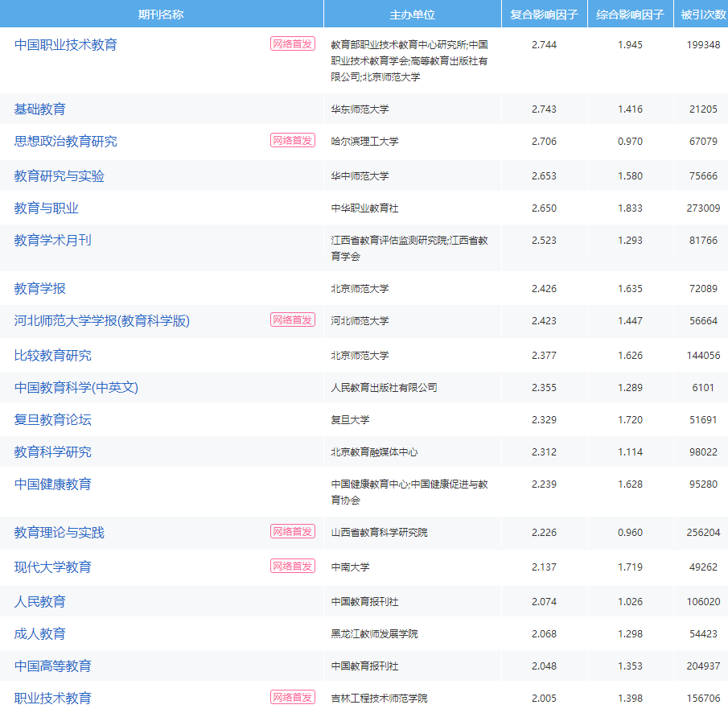Sort by the 综合影响因子 column header
Viewport: 728px width, 709px height.
(630, 13)
